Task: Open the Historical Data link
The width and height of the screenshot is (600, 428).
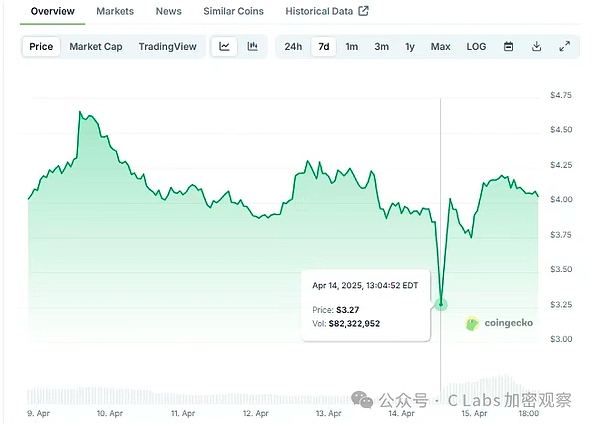Action: click(x=319, y=11)
